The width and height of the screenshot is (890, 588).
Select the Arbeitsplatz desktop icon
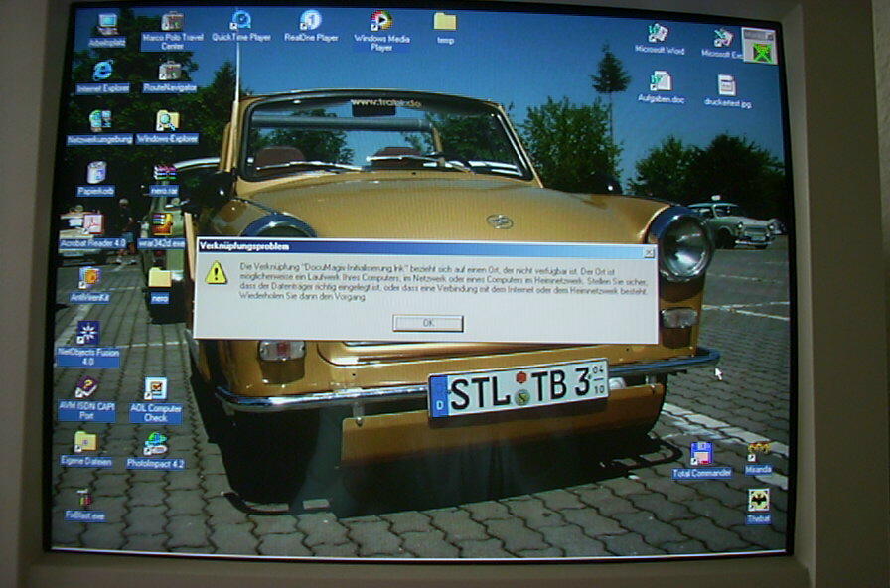point(107,25)
